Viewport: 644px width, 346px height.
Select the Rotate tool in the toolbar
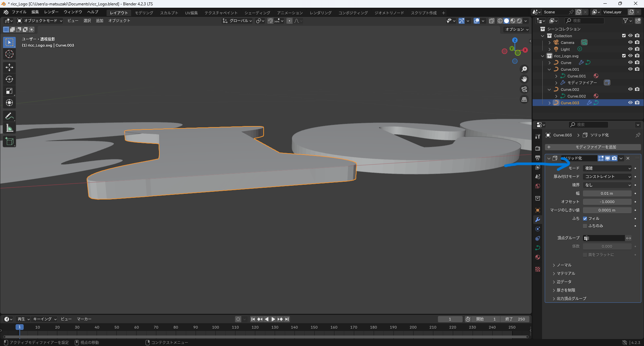coord(9,79)
